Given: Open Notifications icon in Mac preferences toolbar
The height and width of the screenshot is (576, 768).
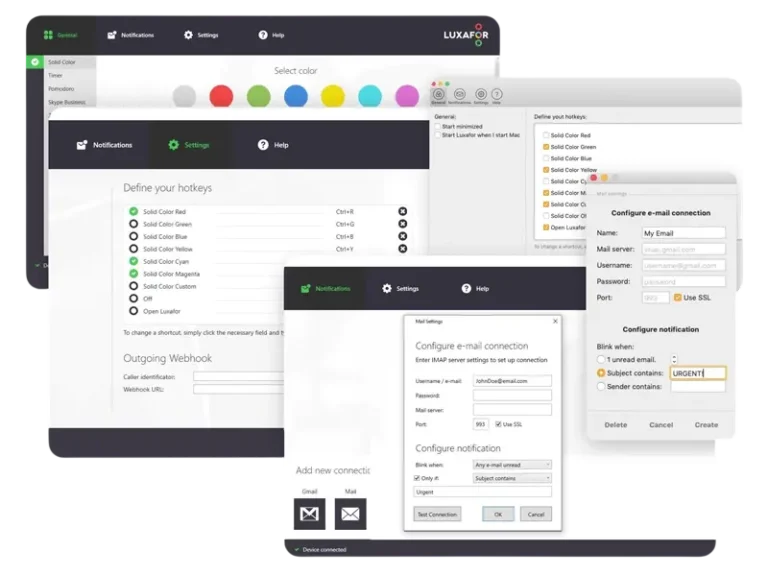Looking at the screenshot, I should (459, 98).
